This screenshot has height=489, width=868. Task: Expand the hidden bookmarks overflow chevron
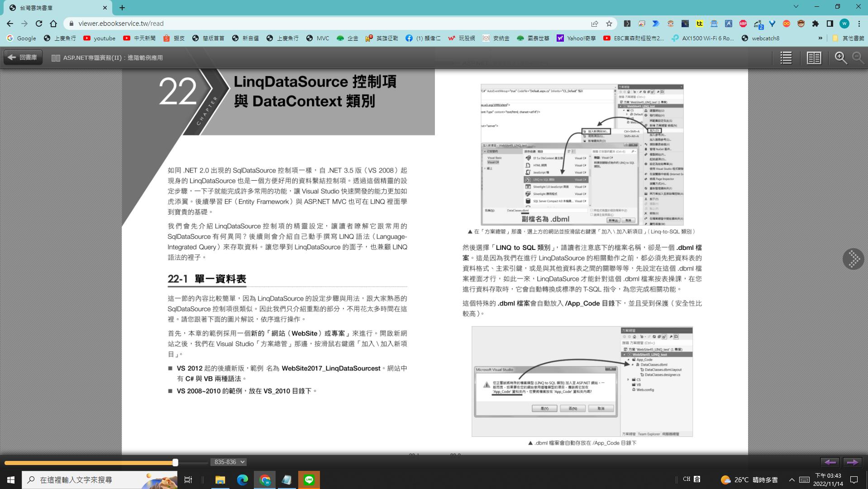click(x=820, y=38)
